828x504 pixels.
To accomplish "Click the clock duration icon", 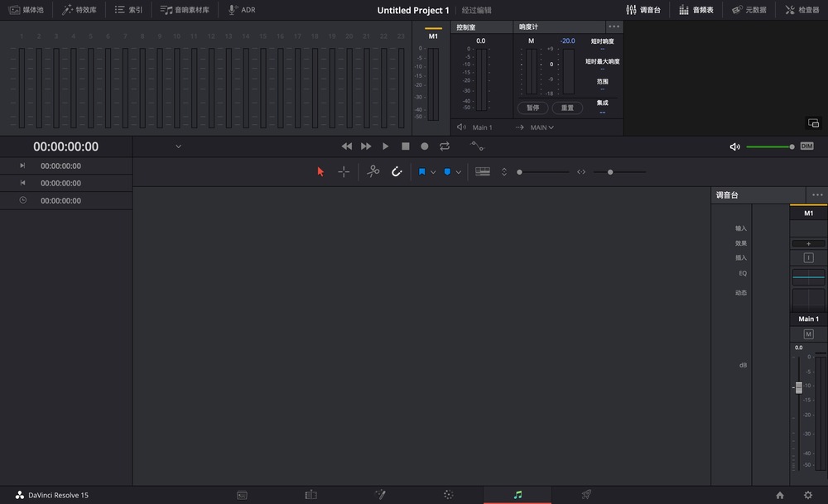I will pyautogui.click(x=22, y=200).
